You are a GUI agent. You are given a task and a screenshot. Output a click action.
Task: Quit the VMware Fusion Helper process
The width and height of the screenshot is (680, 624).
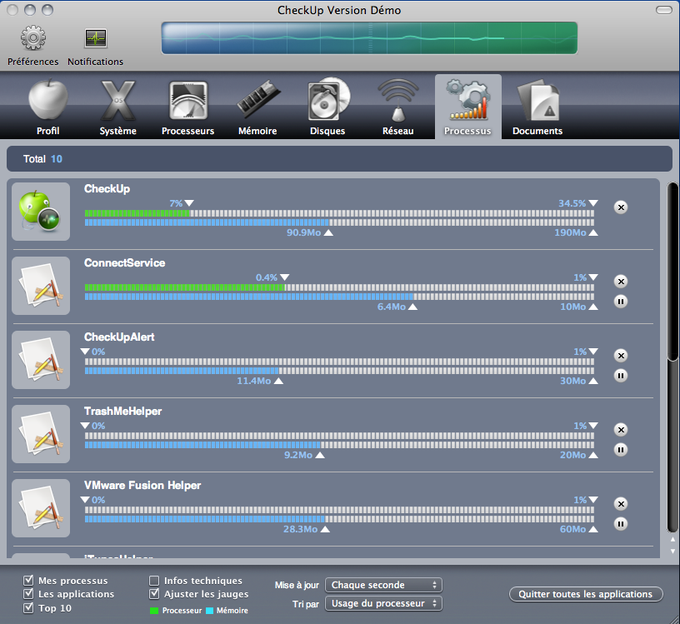[621, 504]
